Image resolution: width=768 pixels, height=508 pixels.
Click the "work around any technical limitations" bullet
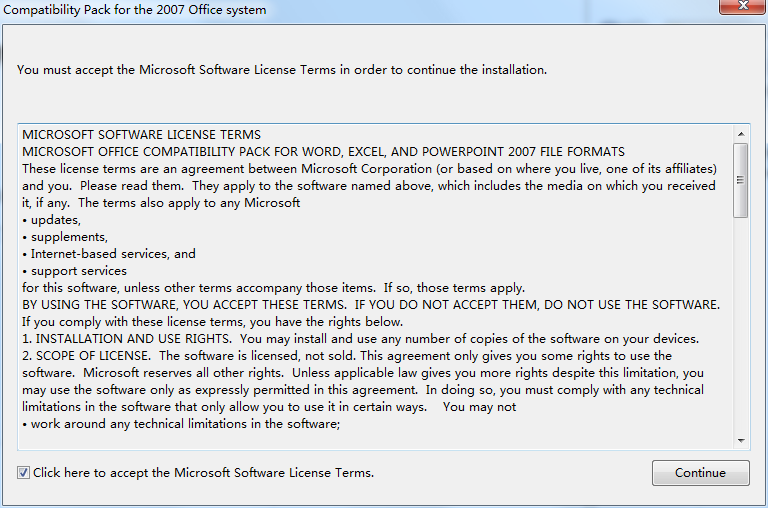(x=185, y=423)
